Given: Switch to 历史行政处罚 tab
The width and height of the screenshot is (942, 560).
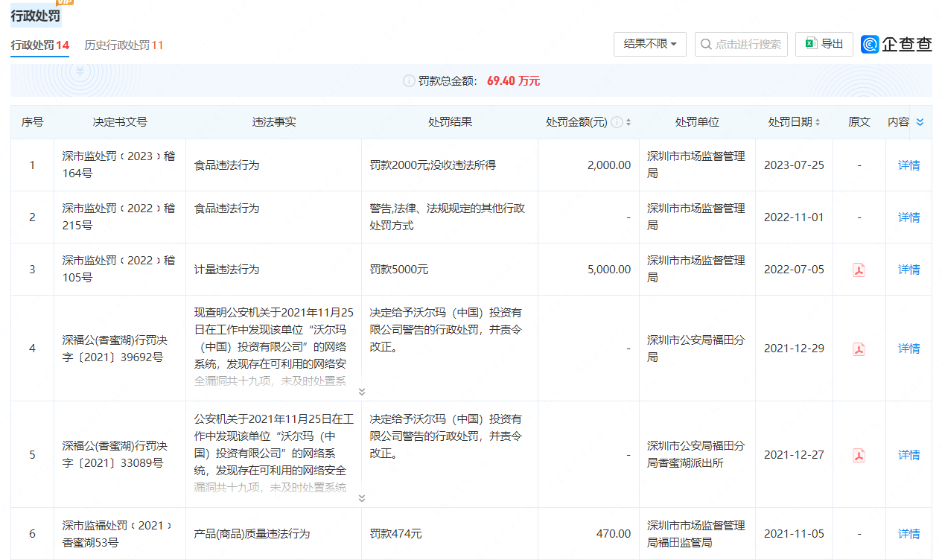Looking at the screenshot, I should (124, 45).
